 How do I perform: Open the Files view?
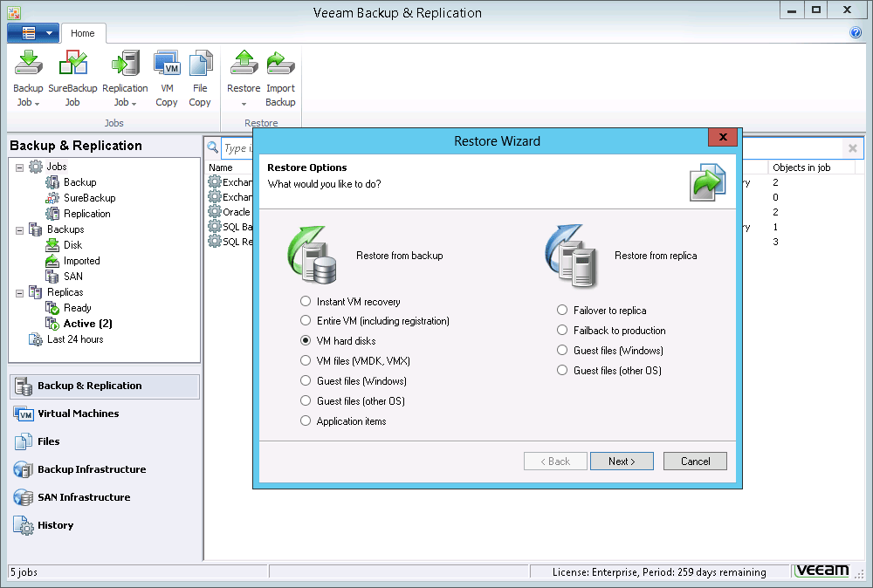(105, 441)
